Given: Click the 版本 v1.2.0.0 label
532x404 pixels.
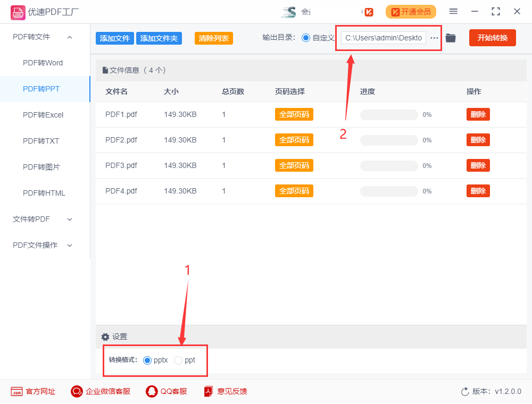Looking at the screenshot, I should coord(497,391).
